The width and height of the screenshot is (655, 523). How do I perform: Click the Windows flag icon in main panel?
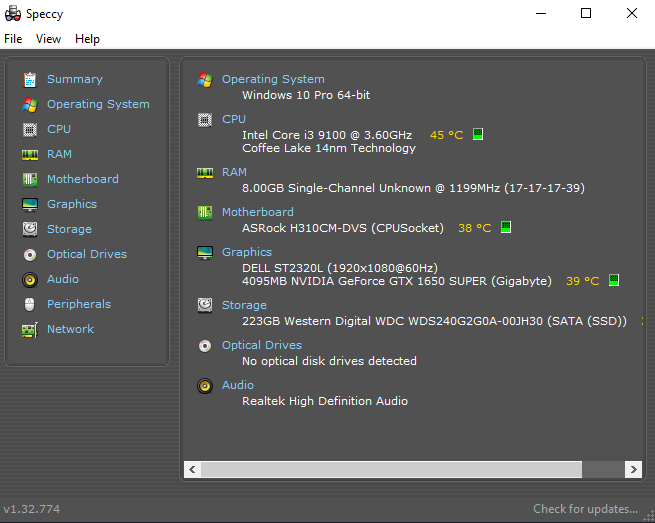click(205, 79)
